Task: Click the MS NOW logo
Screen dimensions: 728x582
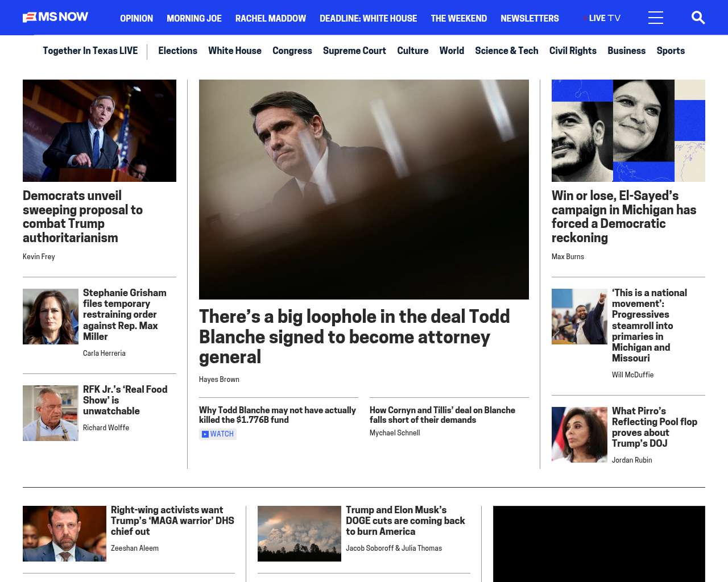Action: (x=55, y=17)
